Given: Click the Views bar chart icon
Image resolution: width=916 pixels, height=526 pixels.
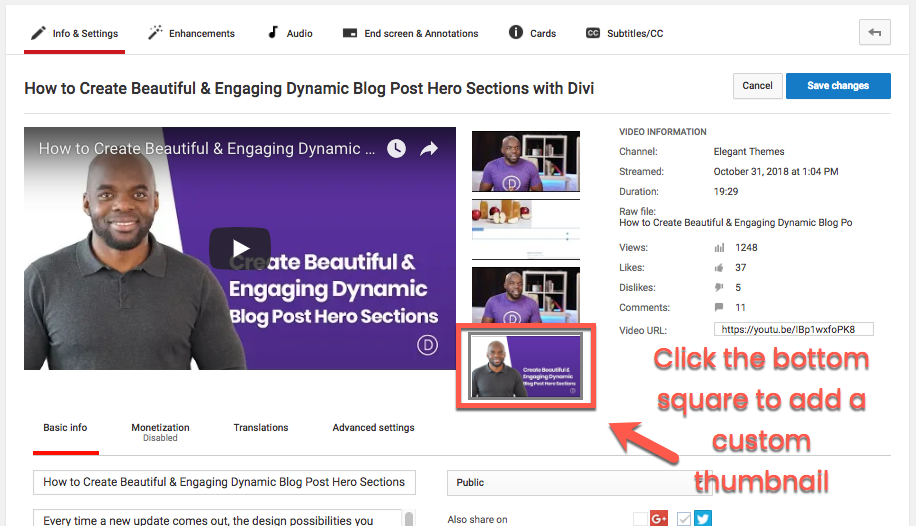Looking at the screenshot, I should (x=719, y=248).
